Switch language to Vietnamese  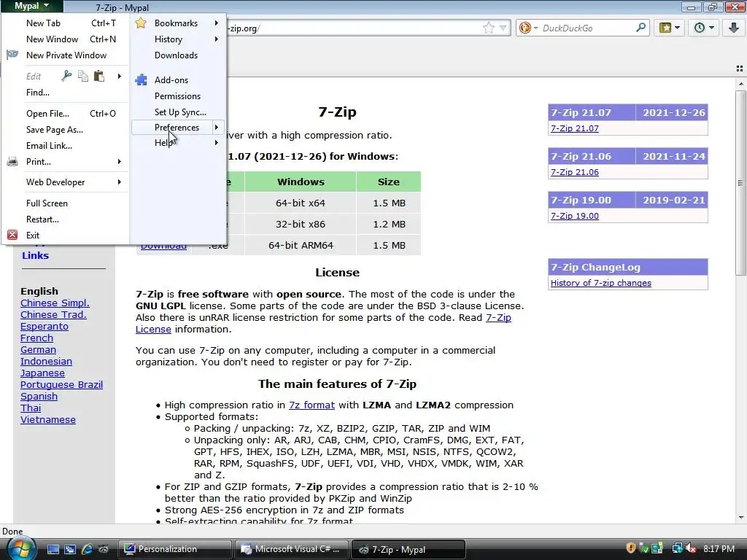pos(48,419)
